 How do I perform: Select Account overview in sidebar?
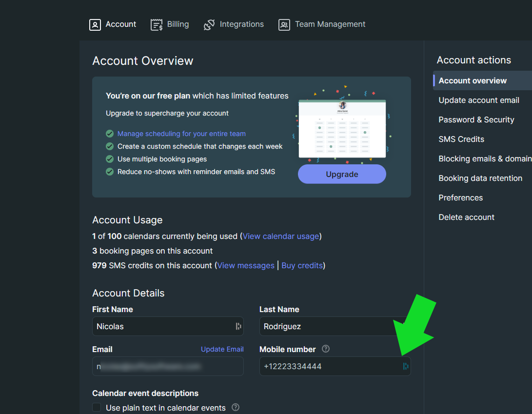pyautogui.click(x=482, y=80)
